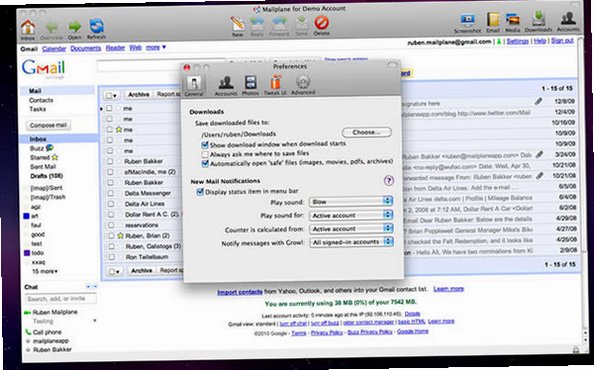Switch to Tweak UI preferences tab

pos(275,84)
